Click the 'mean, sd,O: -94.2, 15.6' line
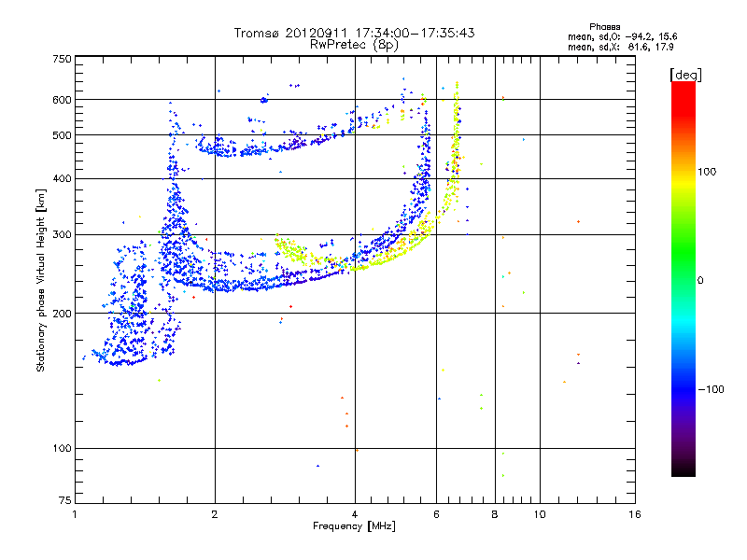 pyautogui.click(x=622, y=36)
